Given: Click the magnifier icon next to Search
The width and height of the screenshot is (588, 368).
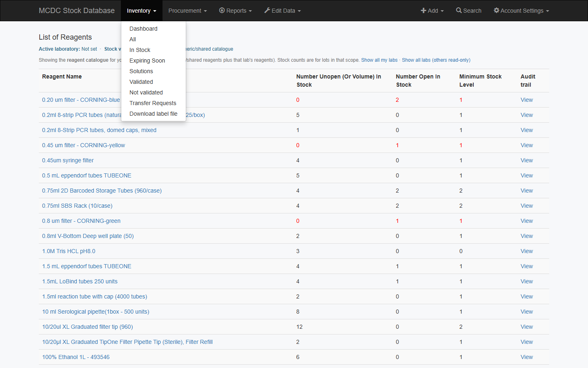Looking at the screenshot, I should coord(459,11).
